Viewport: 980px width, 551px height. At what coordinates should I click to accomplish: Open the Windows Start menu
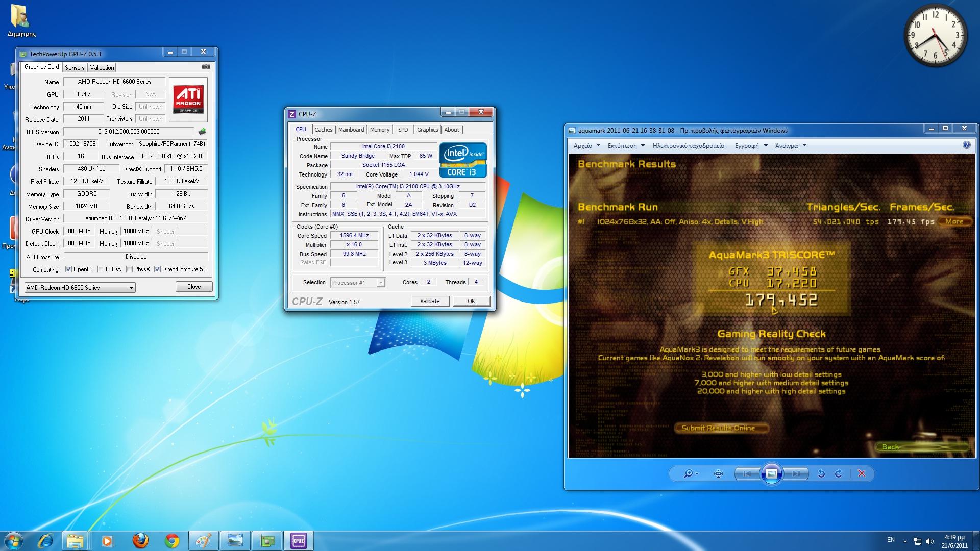14,541
